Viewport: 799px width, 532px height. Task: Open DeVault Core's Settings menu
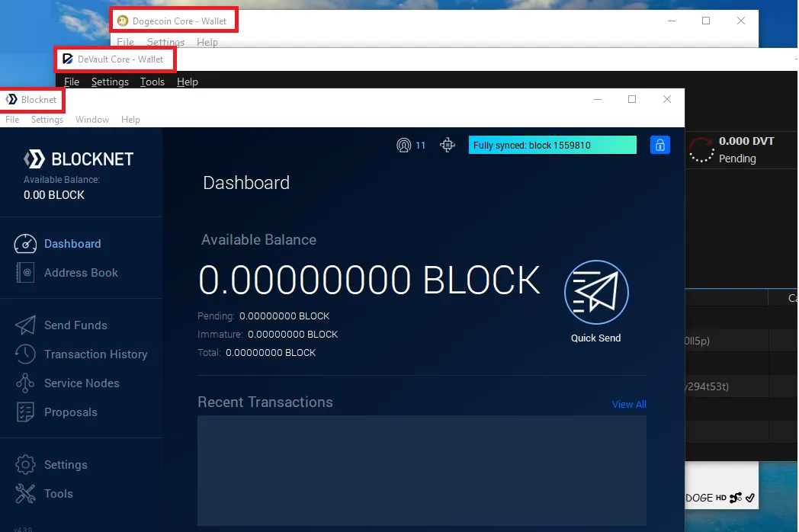click(110, 82)
